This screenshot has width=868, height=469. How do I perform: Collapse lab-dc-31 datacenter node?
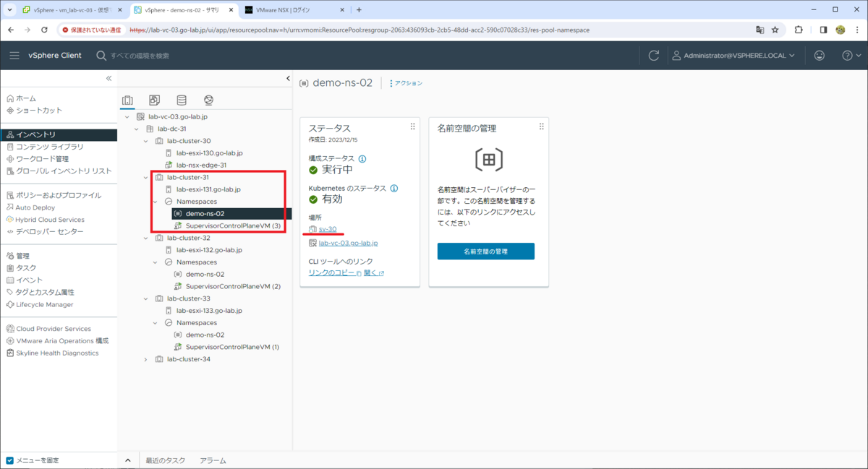(137, 129)
